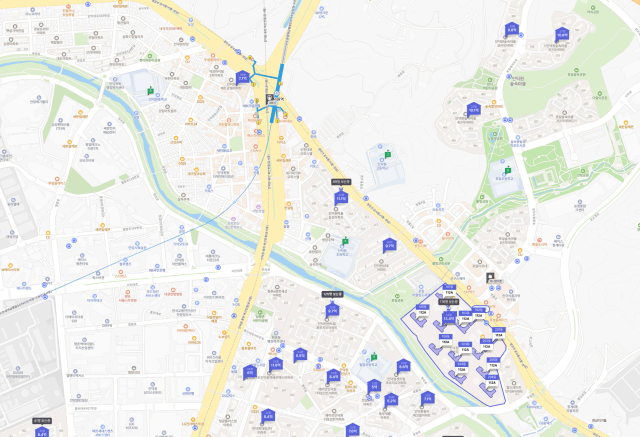Click the '129명 보는중' viewer-count tooltip
640x437 pixels.
point(333,294)
